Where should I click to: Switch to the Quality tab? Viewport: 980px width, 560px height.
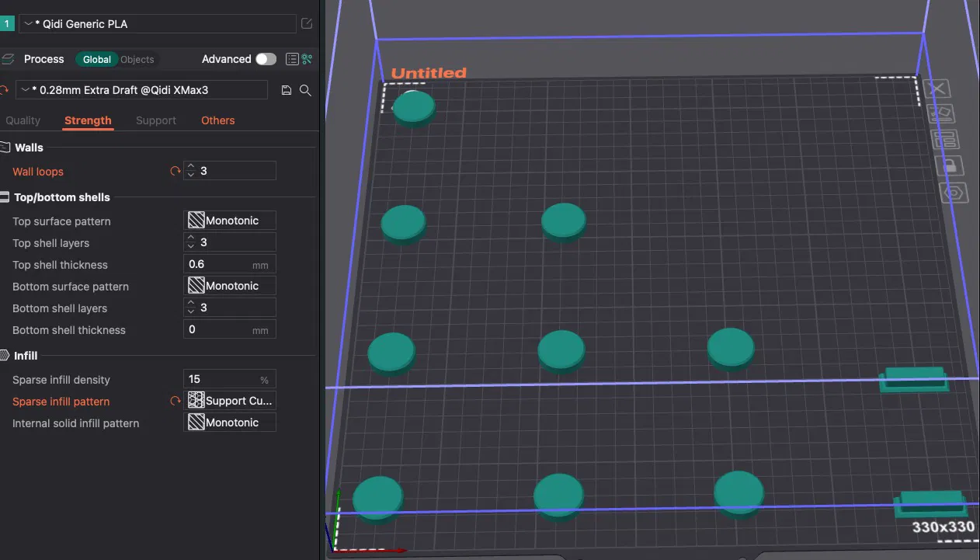coord(23,120)
